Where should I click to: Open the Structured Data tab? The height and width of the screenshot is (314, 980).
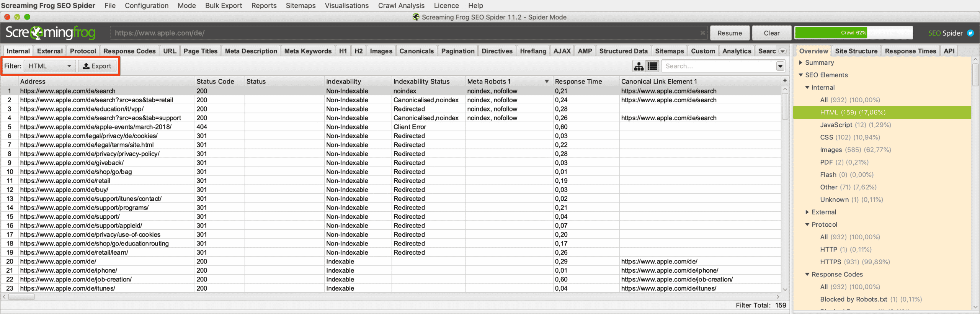pos(623,51)
